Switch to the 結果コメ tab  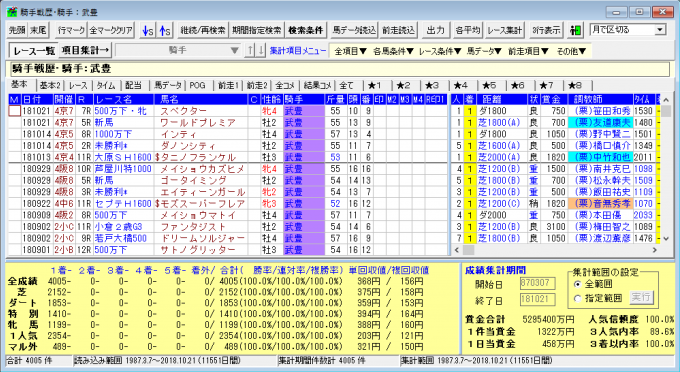point(317,85)
